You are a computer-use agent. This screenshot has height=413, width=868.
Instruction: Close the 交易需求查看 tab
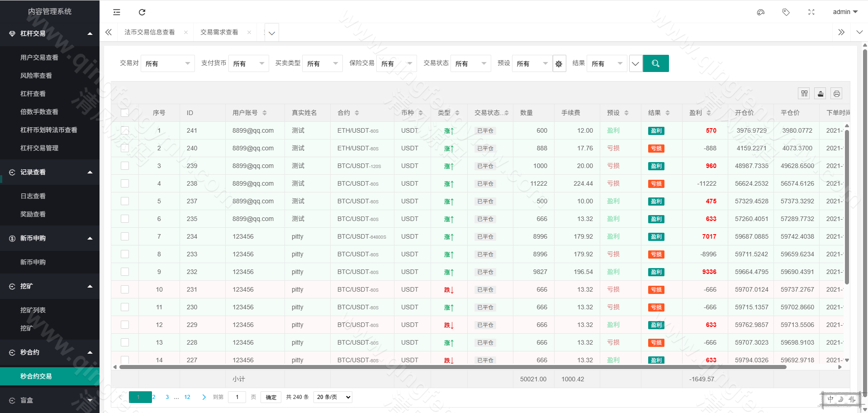[x=249, y=32]
